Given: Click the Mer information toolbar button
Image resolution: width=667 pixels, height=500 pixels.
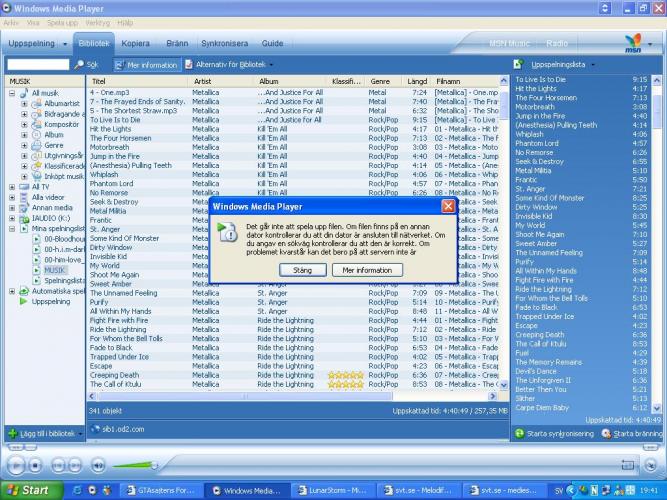Looking at the screenshot, I should pyautogui.click(x=145, y=64).
